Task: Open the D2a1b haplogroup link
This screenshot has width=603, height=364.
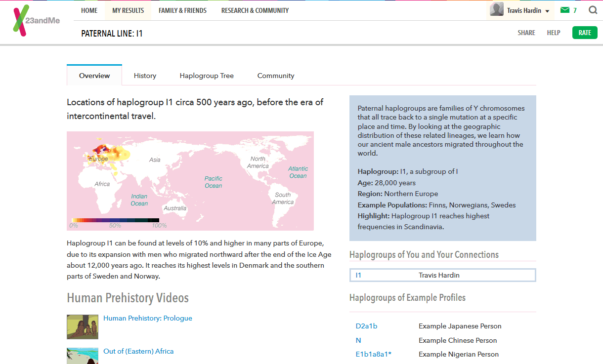Action: (x=366, y=326)
